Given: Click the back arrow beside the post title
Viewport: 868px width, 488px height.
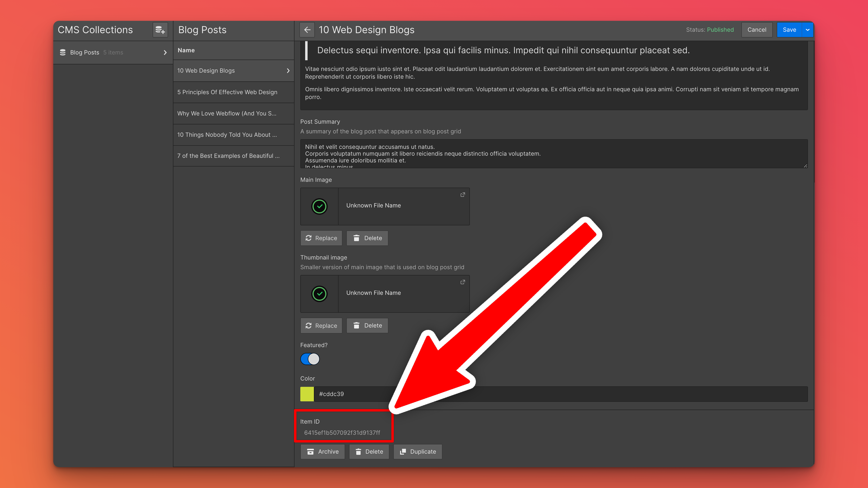Looking at the screenshot, I should (307, 30).
